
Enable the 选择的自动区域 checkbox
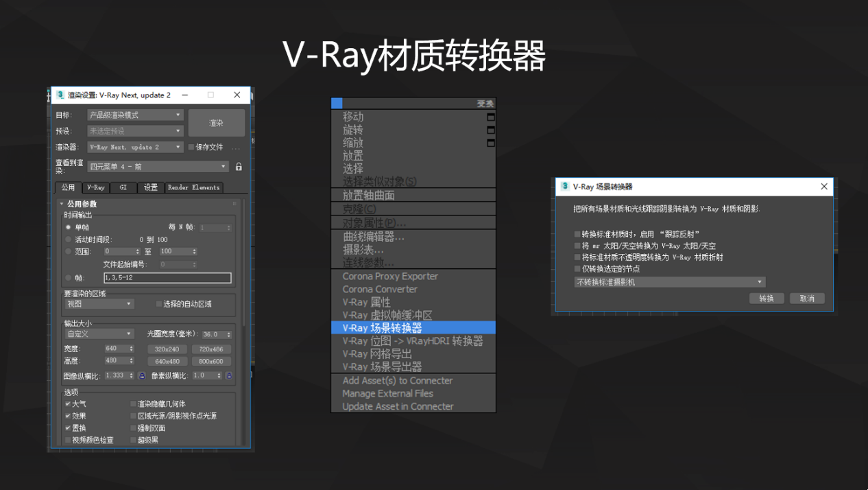(159, 303)
